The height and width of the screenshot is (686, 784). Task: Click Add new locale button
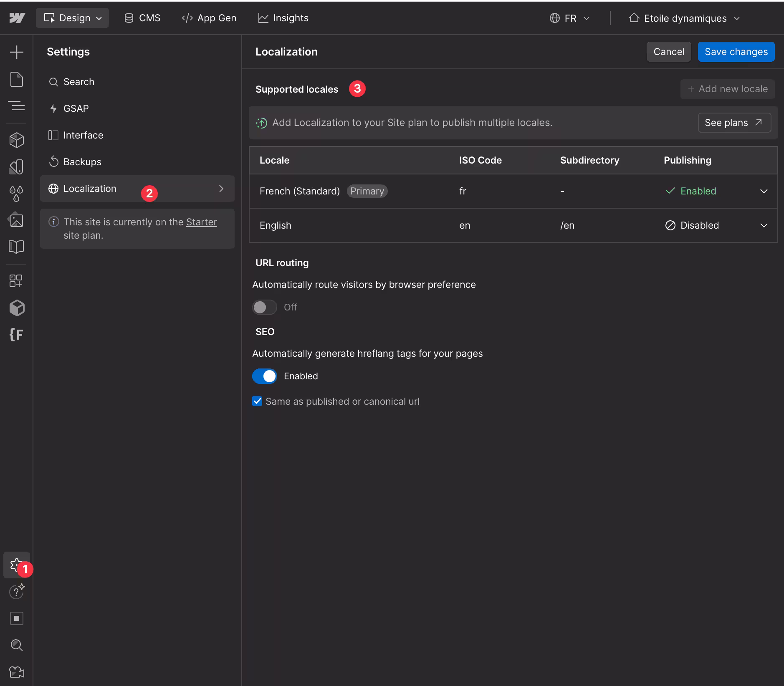tap(728, 89)
